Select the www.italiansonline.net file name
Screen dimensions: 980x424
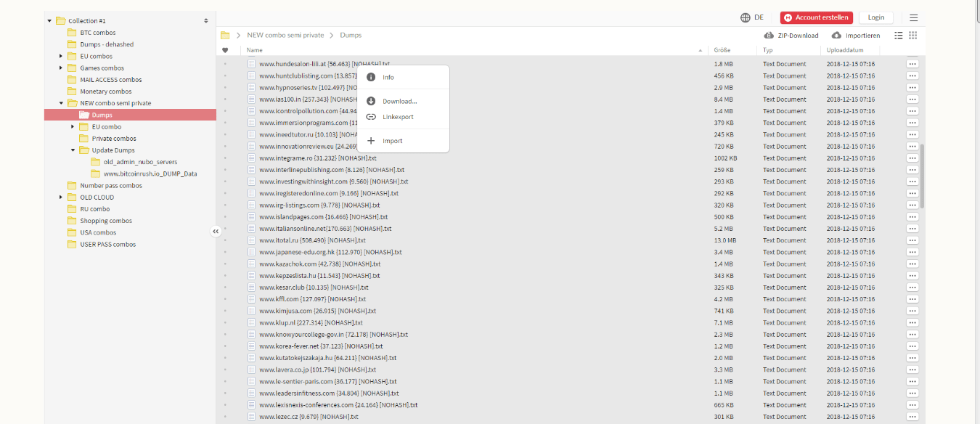(325, 229)
